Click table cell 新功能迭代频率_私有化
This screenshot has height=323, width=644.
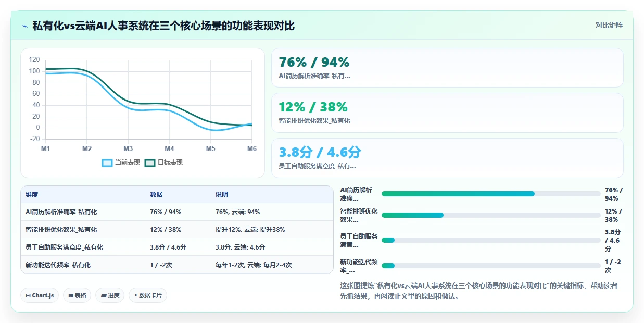point(58,265)
